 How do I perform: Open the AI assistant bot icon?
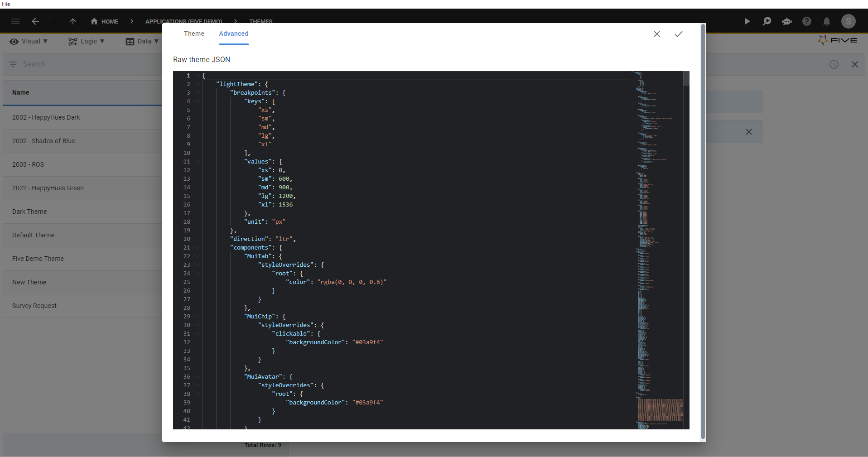point(787,21)
